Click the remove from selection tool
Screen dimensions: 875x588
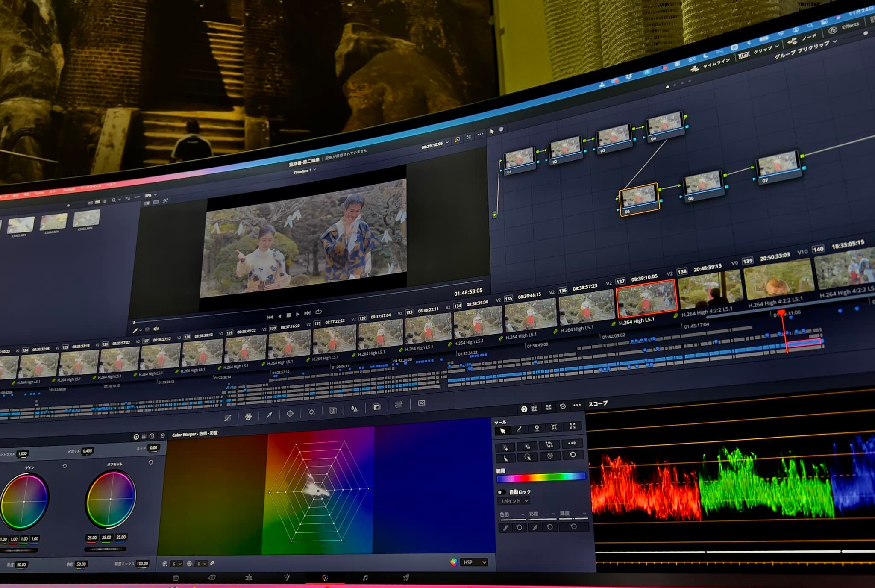(527, 446)
